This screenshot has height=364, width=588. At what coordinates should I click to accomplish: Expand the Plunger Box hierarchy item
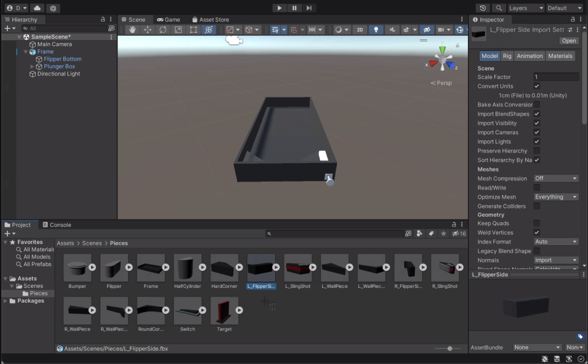click(32, 66)
